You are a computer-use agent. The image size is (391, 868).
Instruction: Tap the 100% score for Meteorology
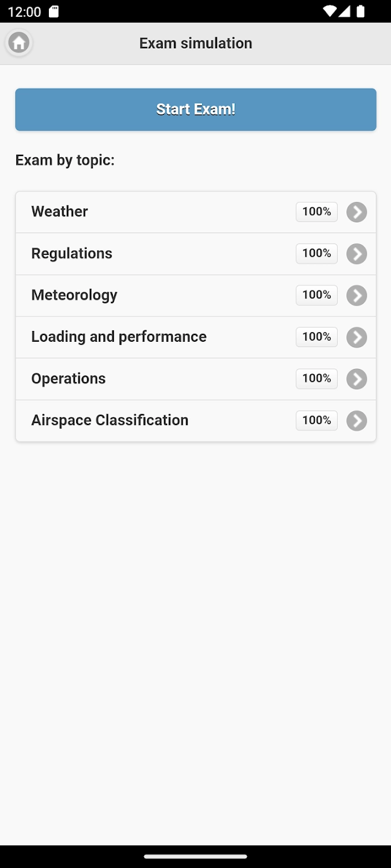[x=316, y=295]
